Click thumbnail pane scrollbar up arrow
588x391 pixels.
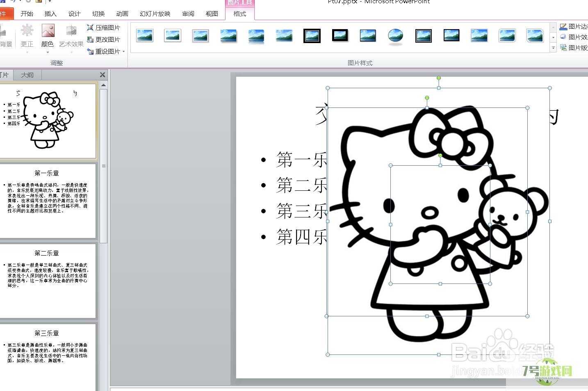[103, 85]
